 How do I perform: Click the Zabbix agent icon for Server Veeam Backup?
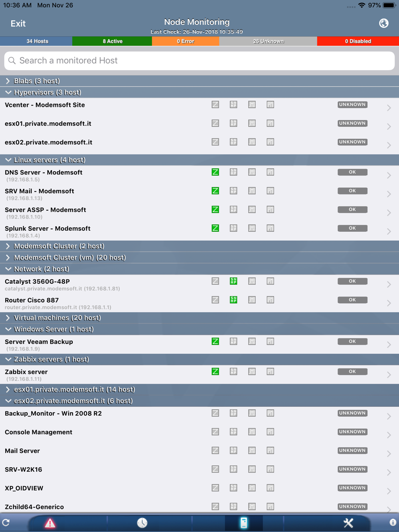(215, 341)
